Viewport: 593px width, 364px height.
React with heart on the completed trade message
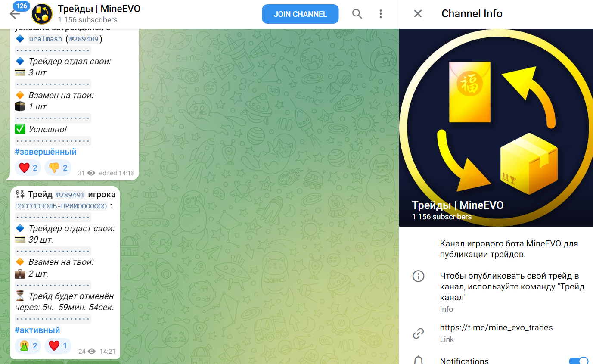[28, 168]
